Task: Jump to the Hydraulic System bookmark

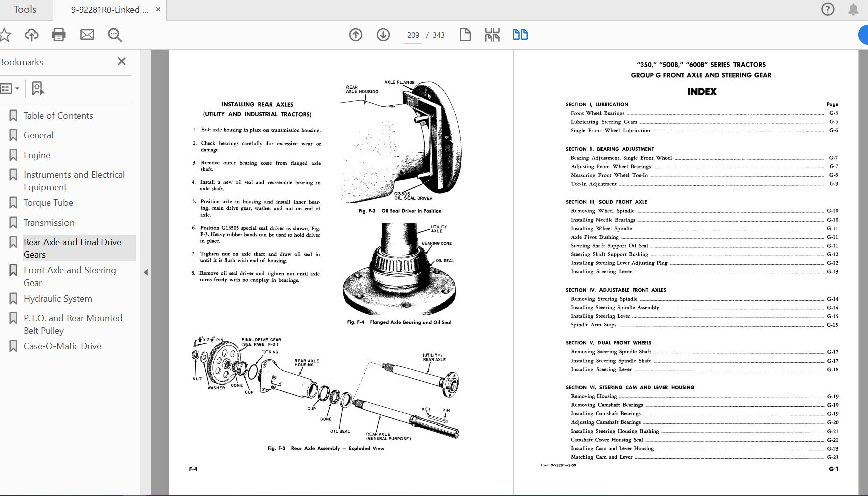Action: coord(57,298)
